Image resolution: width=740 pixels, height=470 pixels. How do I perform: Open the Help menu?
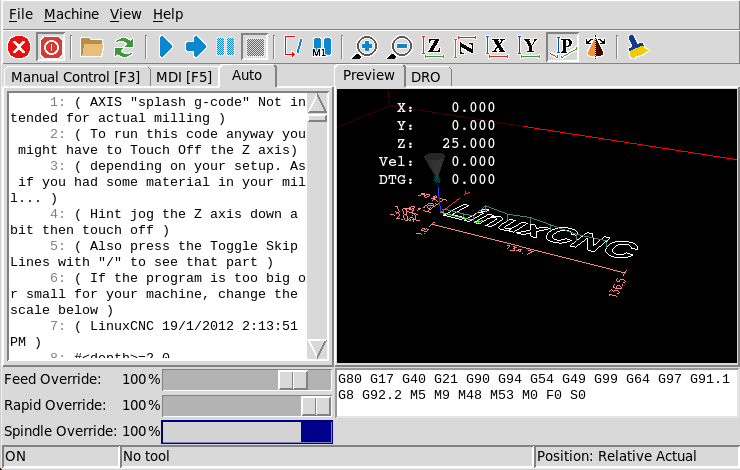[168, 15]
